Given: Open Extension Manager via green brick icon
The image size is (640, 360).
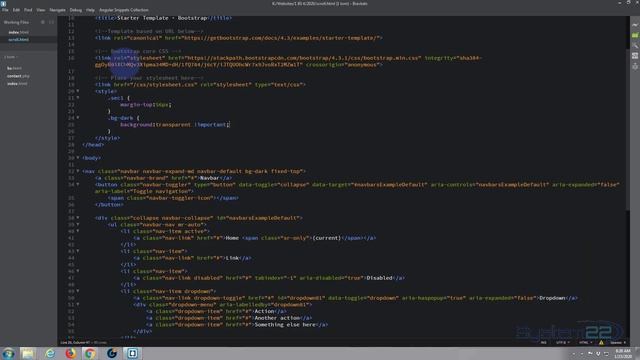Looking at the screenshot, I should 635,36.
